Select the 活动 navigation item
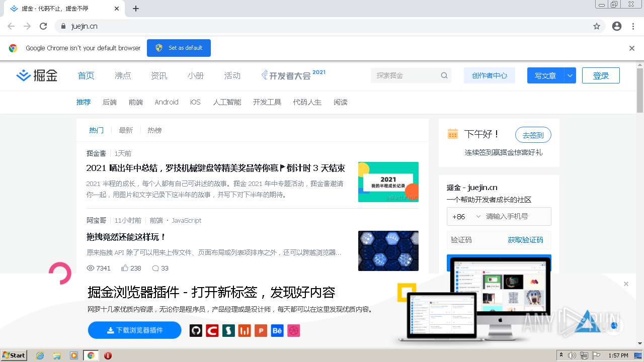 [x=232, y=75]
